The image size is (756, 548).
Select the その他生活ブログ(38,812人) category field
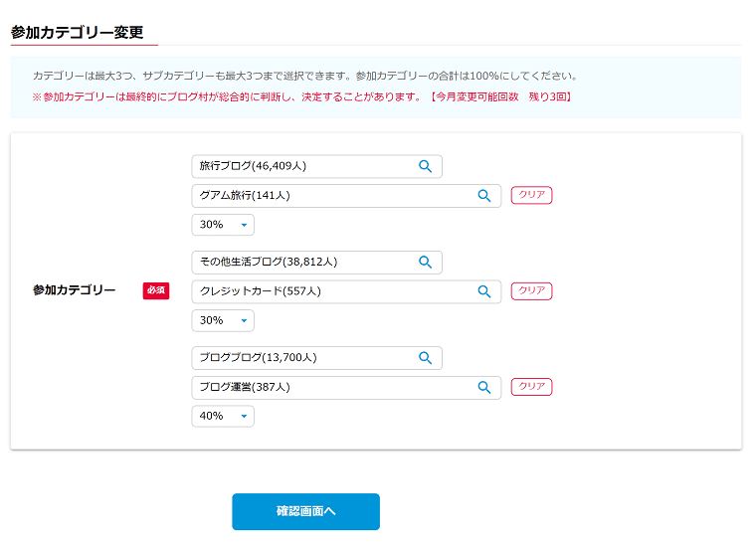pos(316,263)
